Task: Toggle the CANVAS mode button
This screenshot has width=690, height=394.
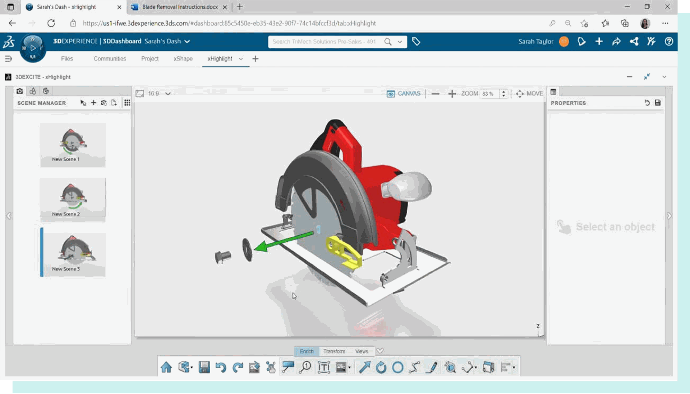Action: coord(404,93)
